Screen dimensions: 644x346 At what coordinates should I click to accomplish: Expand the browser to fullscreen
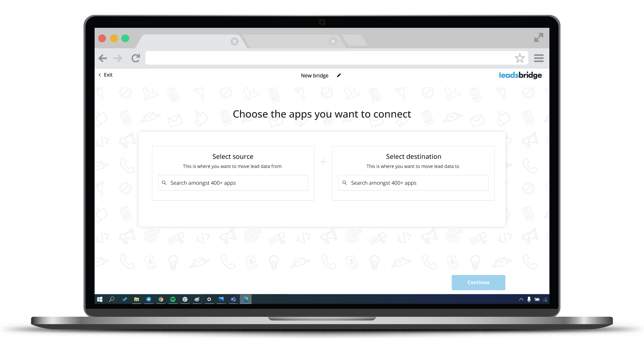click(539, 38)
